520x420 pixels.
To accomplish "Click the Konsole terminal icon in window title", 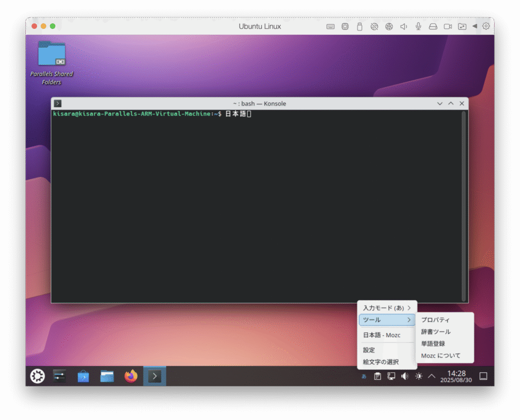I will 58,104.
